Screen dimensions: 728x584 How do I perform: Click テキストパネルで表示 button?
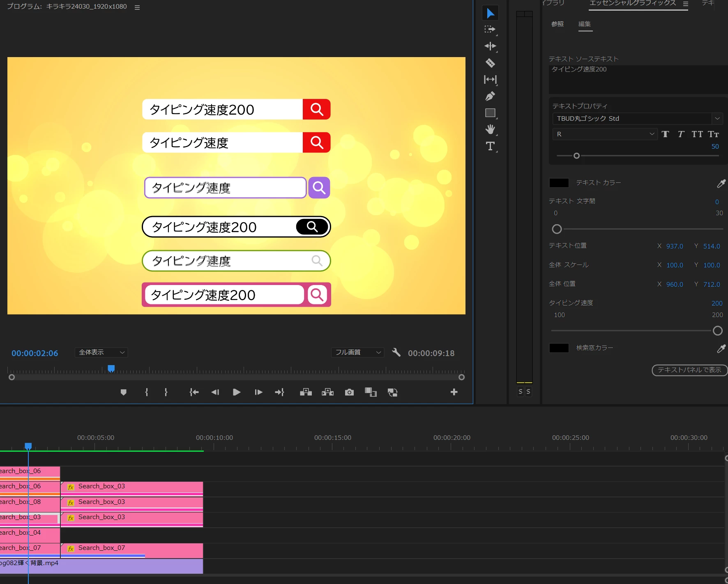click(x=689, y=370)
